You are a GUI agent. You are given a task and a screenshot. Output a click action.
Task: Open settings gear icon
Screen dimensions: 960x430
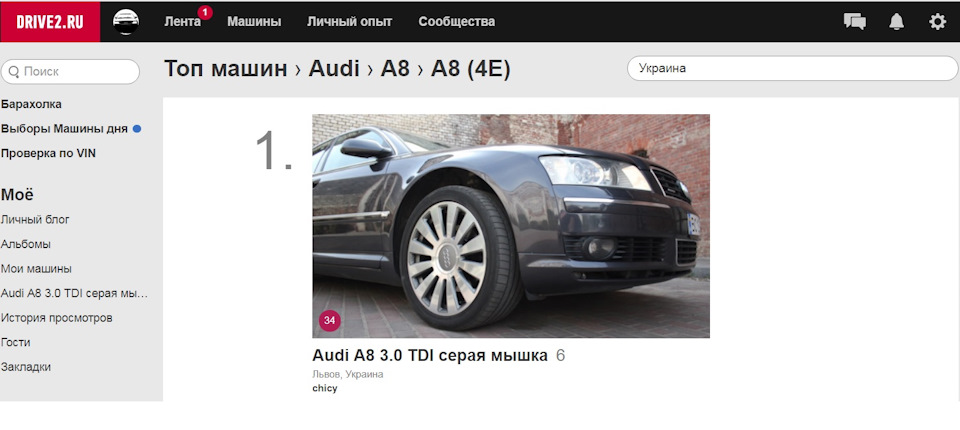pyautogui.click(x=937, y=21)
